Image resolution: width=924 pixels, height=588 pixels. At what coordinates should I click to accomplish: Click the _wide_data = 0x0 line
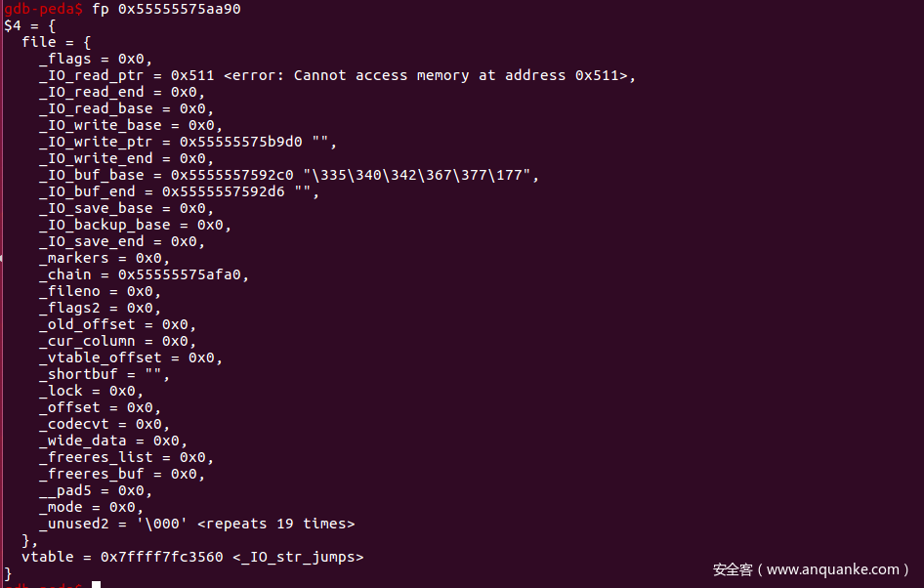coord(112,441)
